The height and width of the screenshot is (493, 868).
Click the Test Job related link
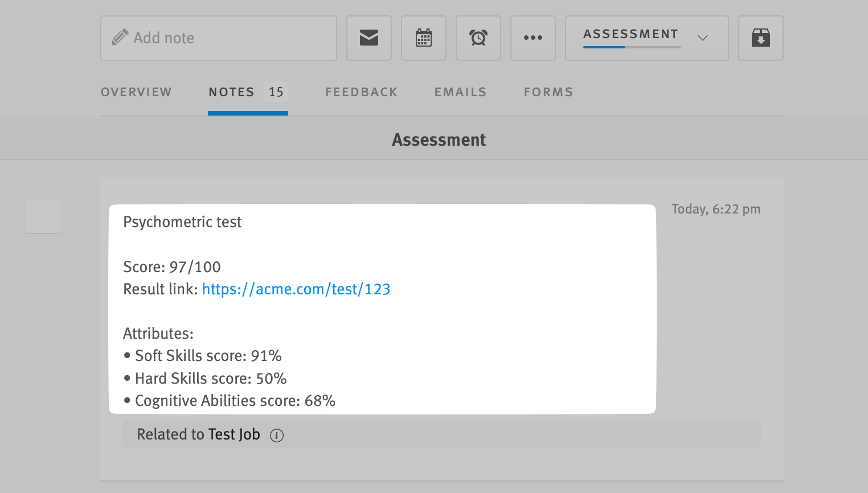(234, 434)
